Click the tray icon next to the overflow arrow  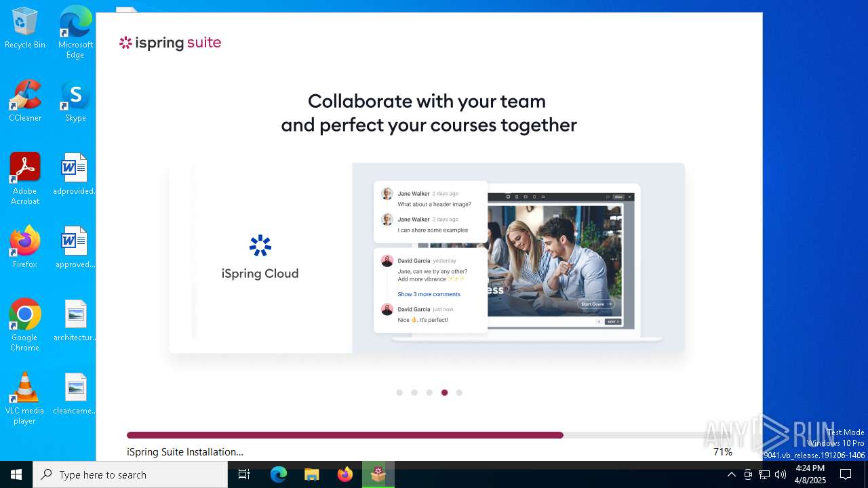pyautogui.click(x=748, y=474)
